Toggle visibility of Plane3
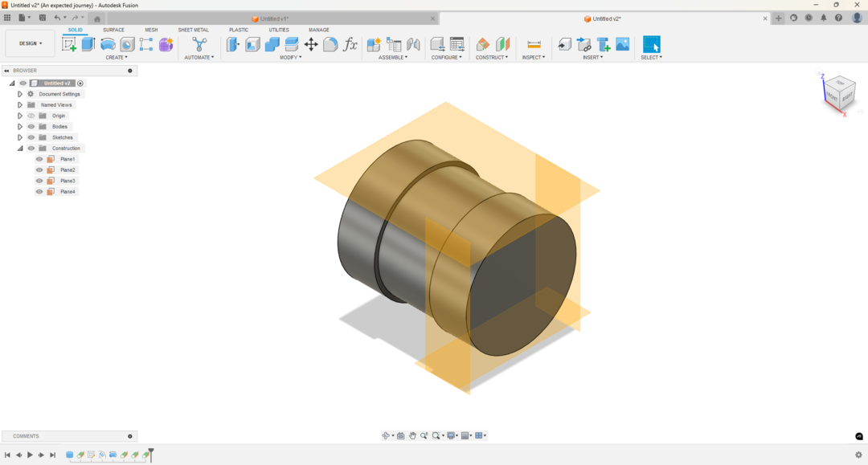The width and height of the screenshot is (868, 465). pos(39,181)
